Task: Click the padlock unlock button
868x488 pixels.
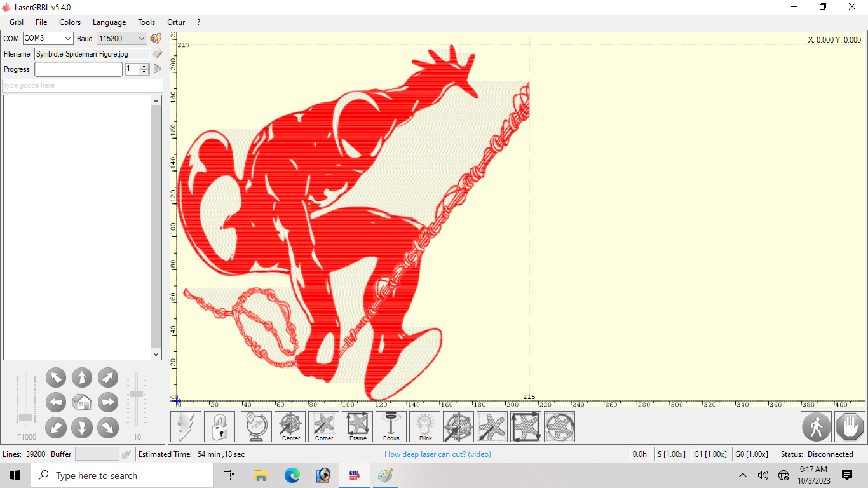Action: [x=219, y=426]
